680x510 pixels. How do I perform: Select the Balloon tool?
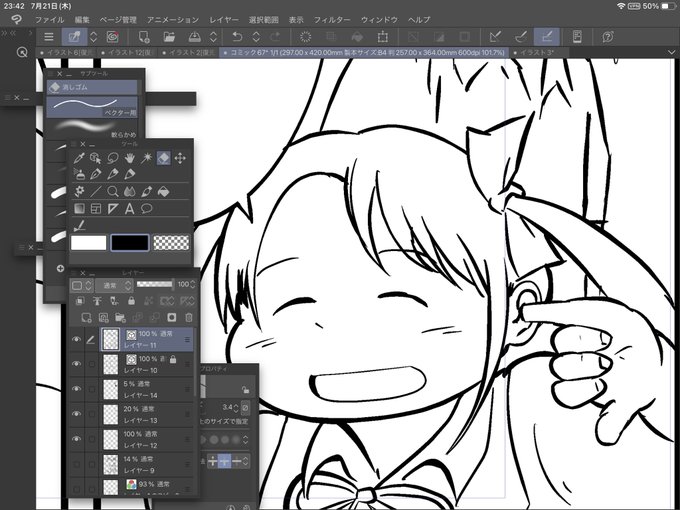tap(147, 209)
